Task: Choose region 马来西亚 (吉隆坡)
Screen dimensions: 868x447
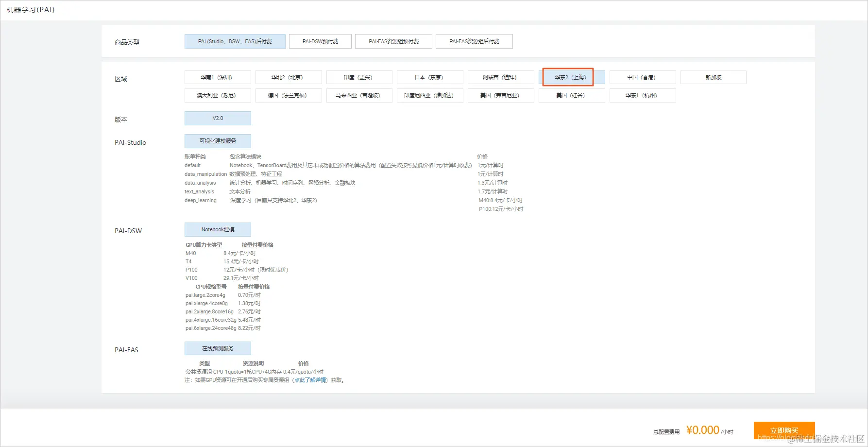Action: pyautogui.click(x=359, y=95)
